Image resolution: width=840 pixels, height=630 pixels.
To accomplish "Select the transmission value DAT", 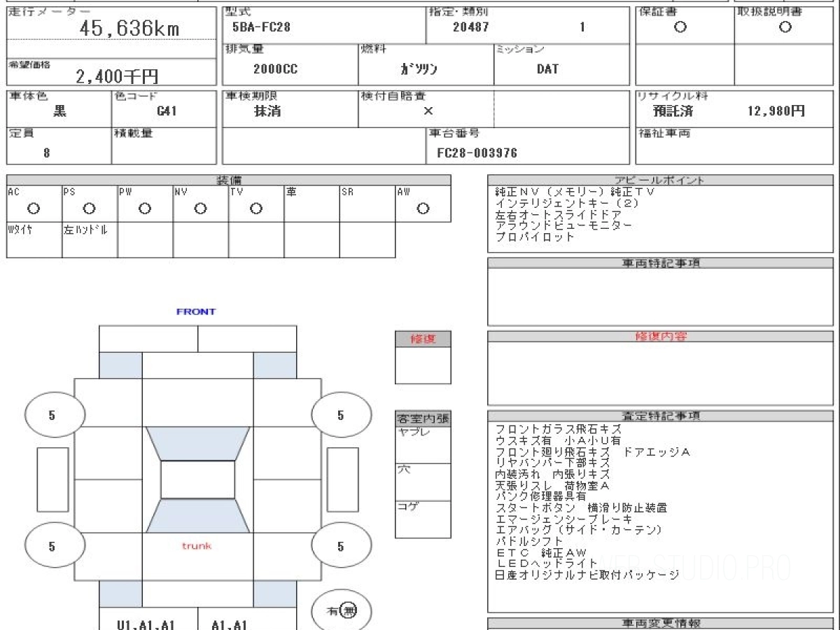I will [547, 69].
